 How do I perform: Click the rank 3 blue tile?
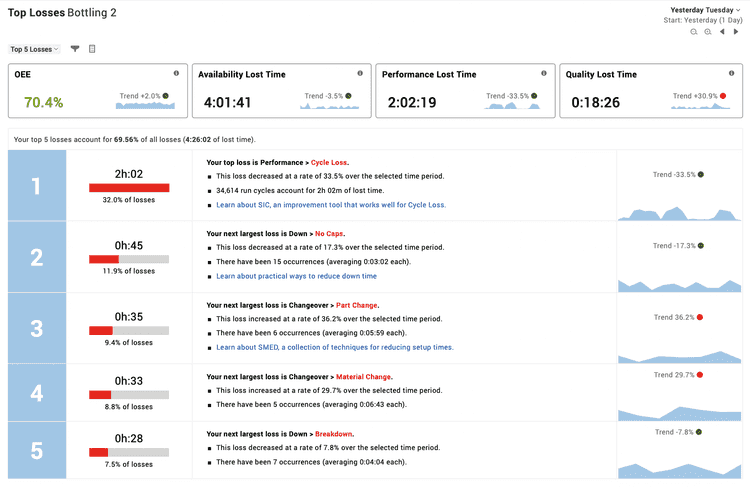click(37, 328)
